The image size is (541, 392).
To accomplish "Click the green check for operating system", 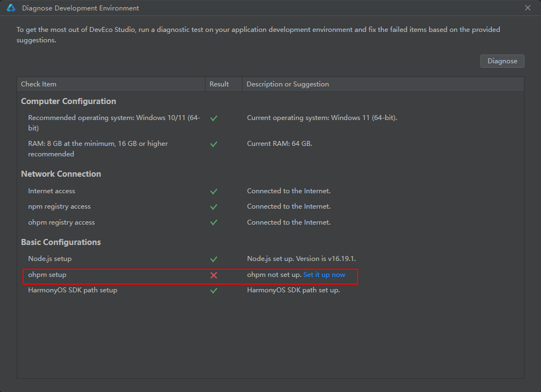I will point(214,118).
